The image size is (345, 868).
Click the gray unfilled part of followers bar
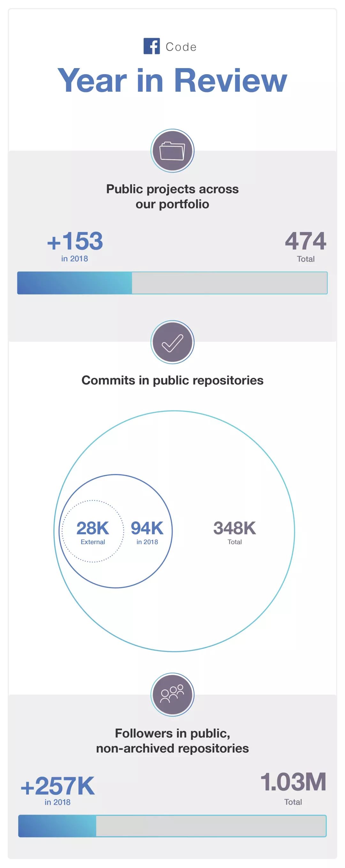pos(211,826)
